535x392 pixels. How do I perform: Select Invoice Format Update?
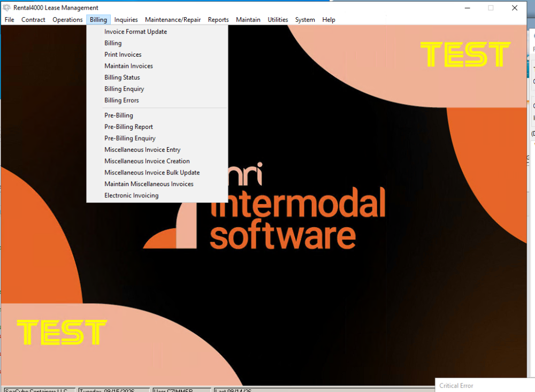[157, 32]
